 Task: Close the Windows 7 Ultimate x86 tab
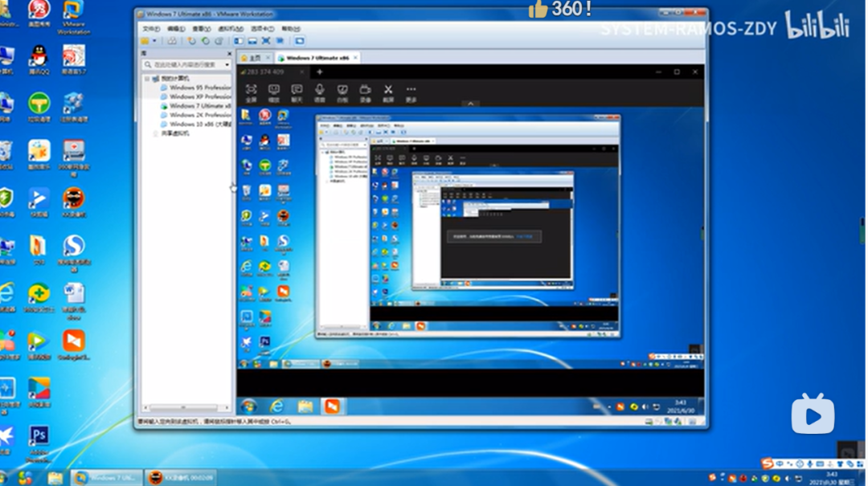(x=355, y=58)
